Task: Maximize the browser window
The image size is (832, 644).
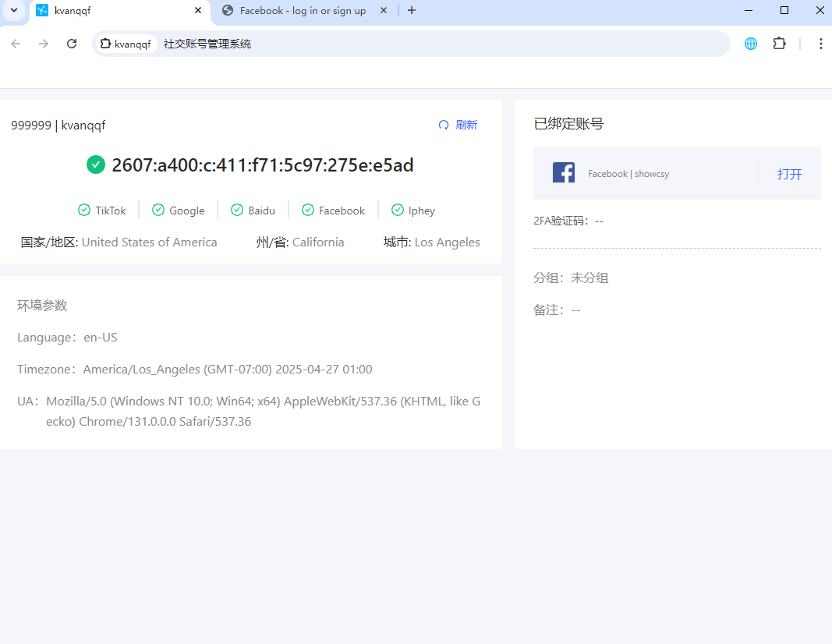Action: tap(784, 11)
